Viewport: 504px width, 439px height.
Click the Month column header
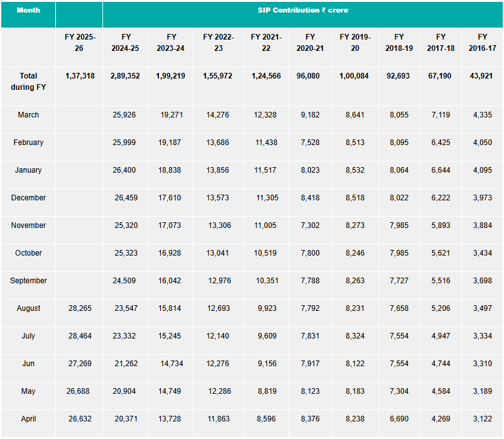click(28, 11)
